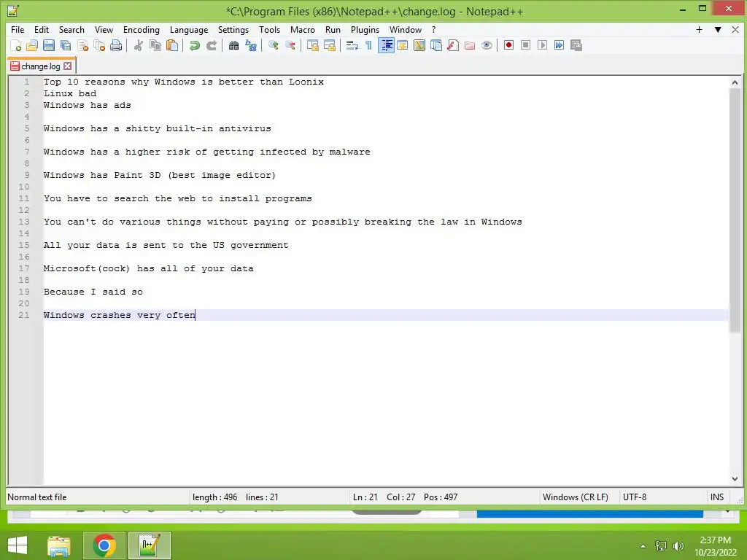
Task: Click Run a Macro Multiple Times icon
Action: coord(559,45)
